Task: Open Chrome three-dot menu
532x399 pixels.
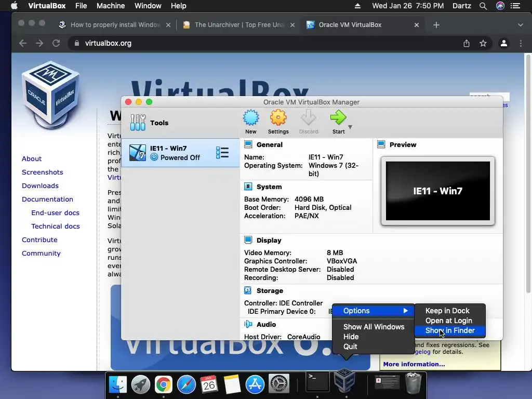Action: tap(521, 43)
